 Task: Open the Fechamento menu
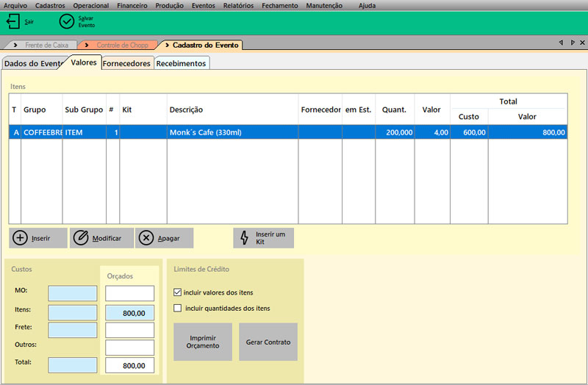[x=280, y=6]
